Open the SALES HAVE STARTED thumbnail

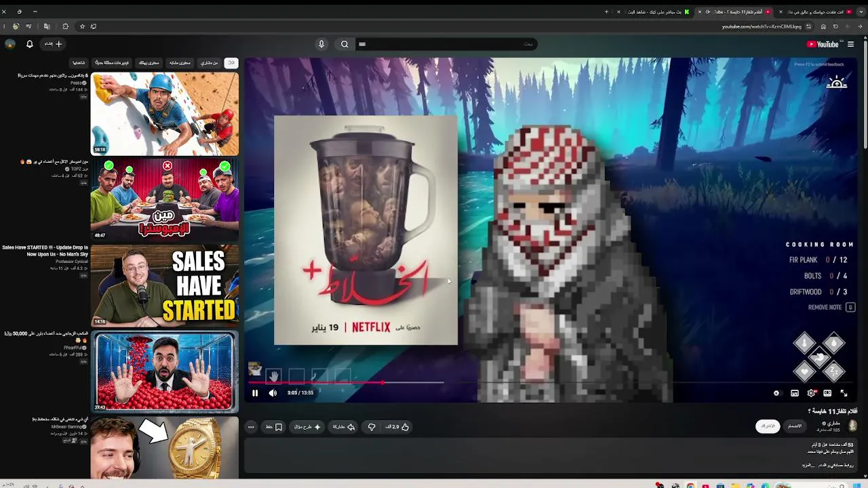pos(165,285)
